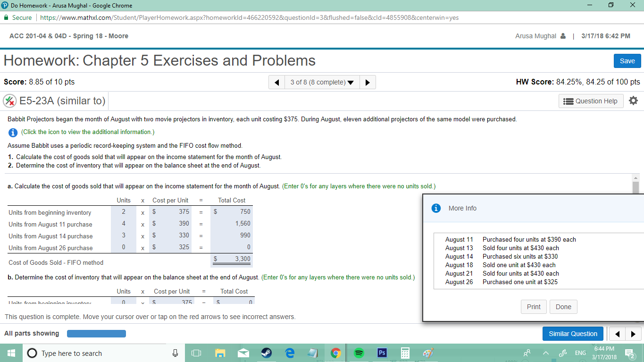Viewport: 644px width, 362px height.
Task: Open the Mail app from the taskbar
Action: [243, 353]
